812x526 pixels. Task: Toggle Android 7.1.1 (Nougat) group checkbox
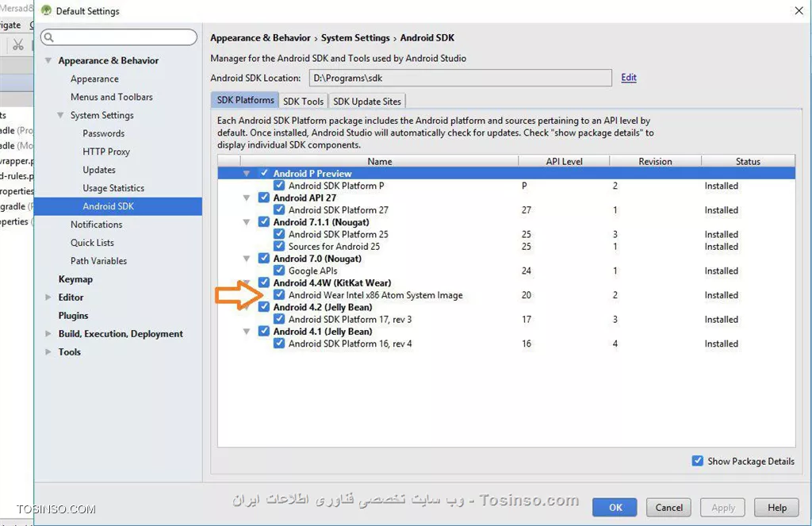[x=264, y=222]
